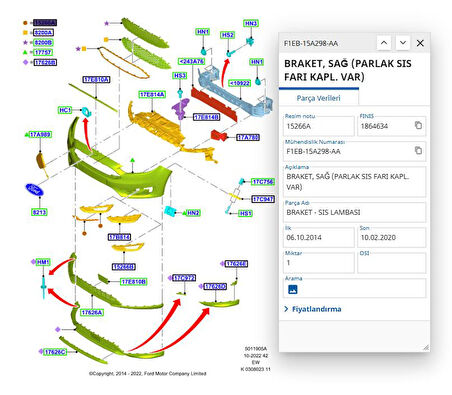Click the HC1 callout label
This screenshot has width=452, height=395.
coord(65,110)
